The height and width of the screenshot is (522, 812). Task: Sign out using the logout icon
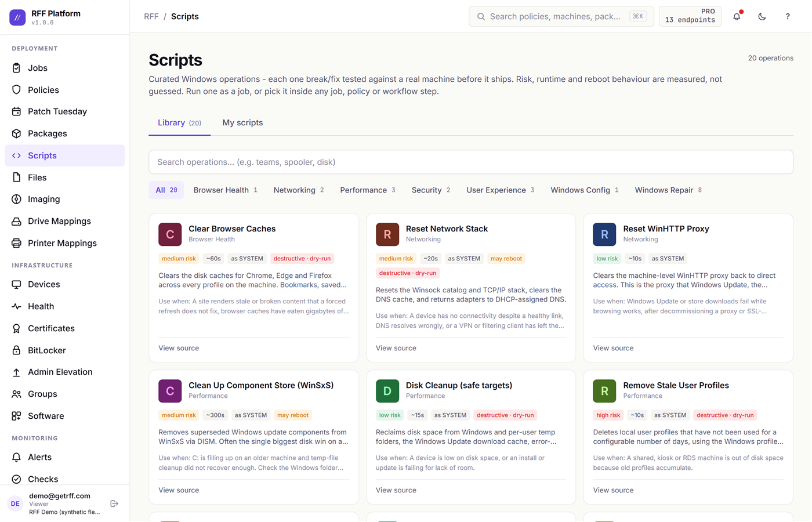[114, 503]
